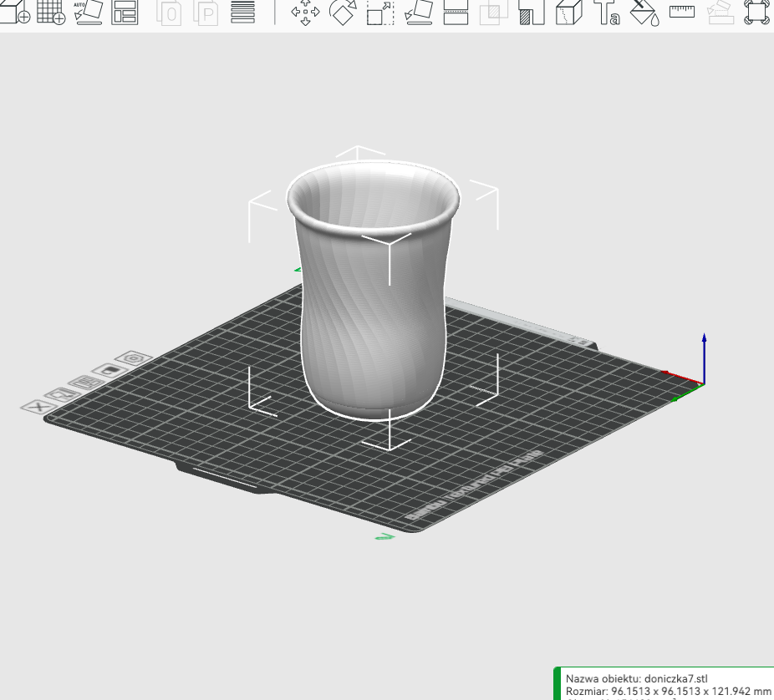Remove all objects from plate with X icon
774x700 pixels.
click(x=38, y=407)
